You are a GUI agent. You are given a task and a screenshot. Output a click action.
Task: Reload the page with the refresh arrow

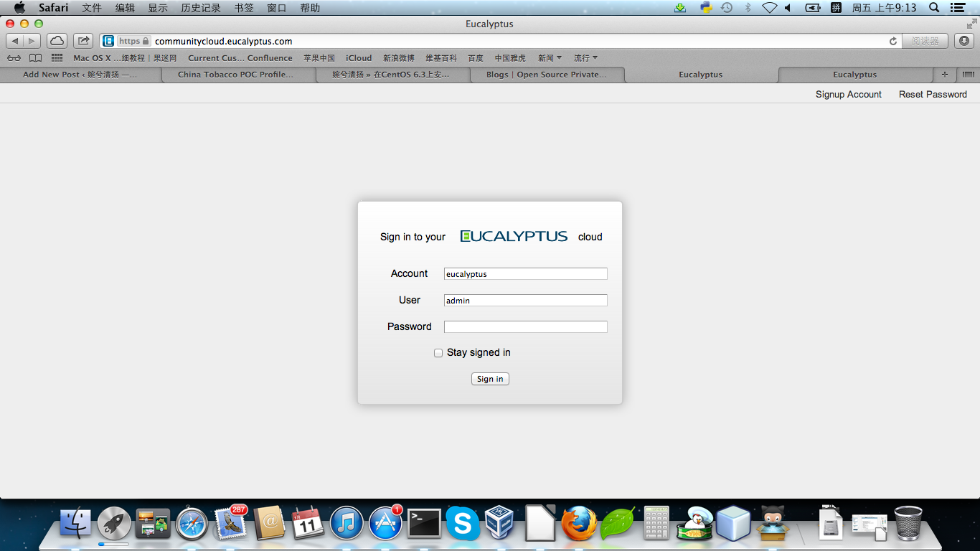pyautogui.click(x=893, y=41)
